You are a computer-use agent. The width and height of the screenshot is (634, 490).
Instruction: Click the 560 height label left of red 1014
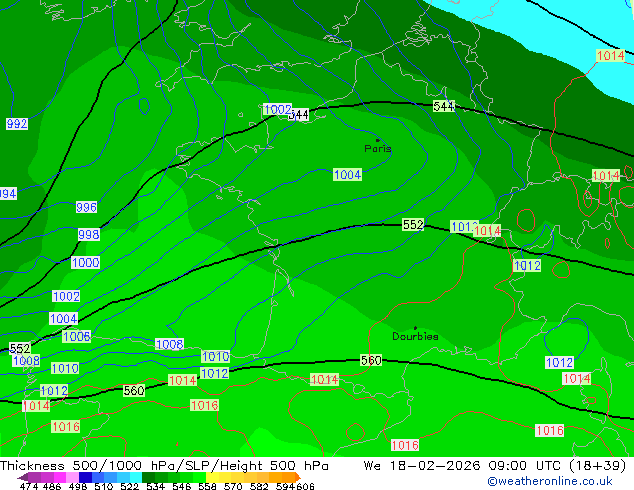pos(134,391)
